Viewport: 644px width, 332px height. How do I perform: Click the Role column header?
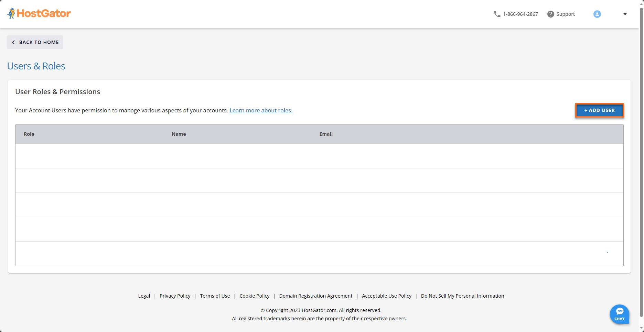tap(29, 134)
